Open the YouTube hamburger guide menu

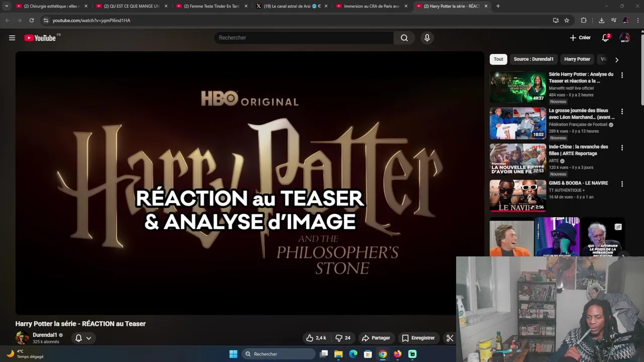[x=12, y=38]
